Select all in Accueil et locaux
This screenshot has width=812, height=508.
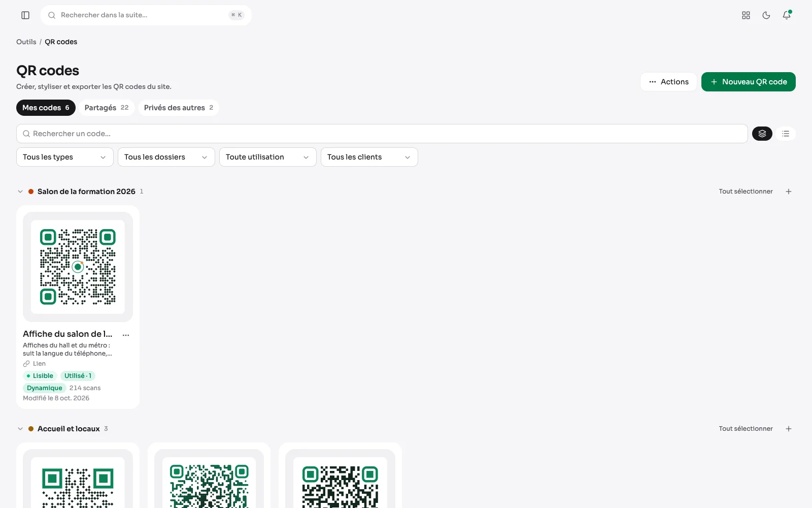click(x=746, y=429)
